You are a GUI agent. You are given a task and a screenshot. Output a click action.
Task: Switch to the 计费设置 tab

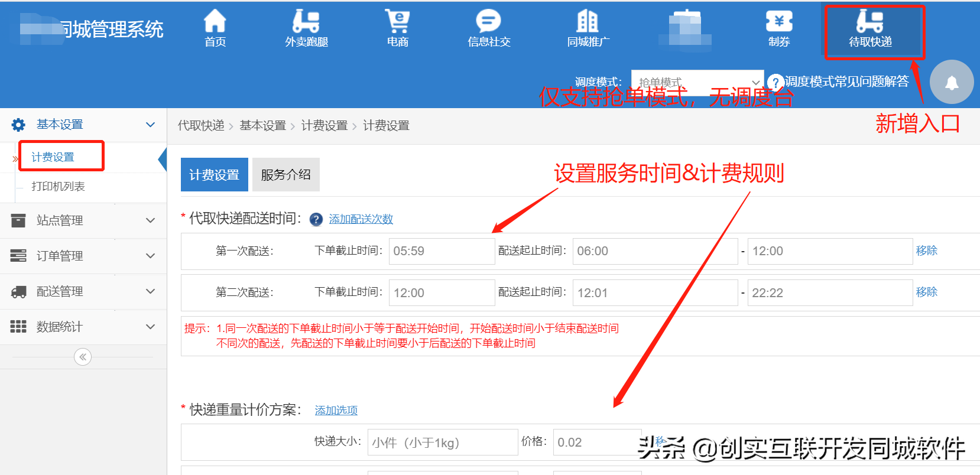click(x=214, y=175)
